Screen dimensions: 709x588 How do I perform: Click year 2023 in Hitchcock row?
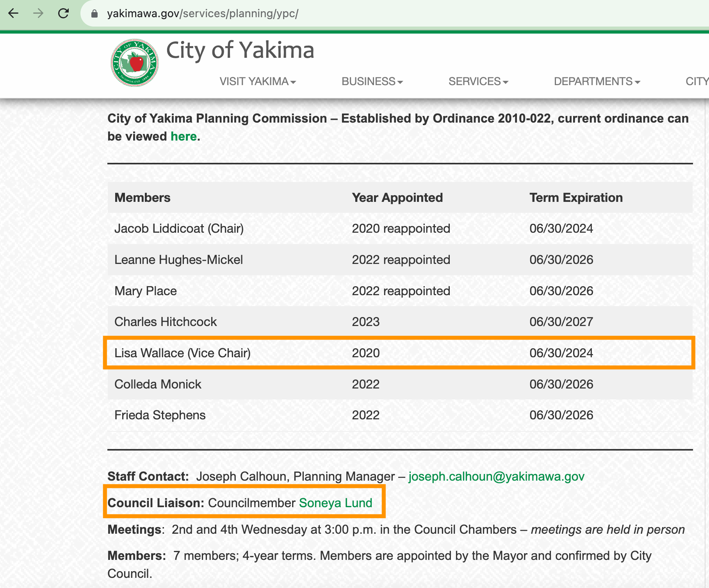[x=366, y=322]
